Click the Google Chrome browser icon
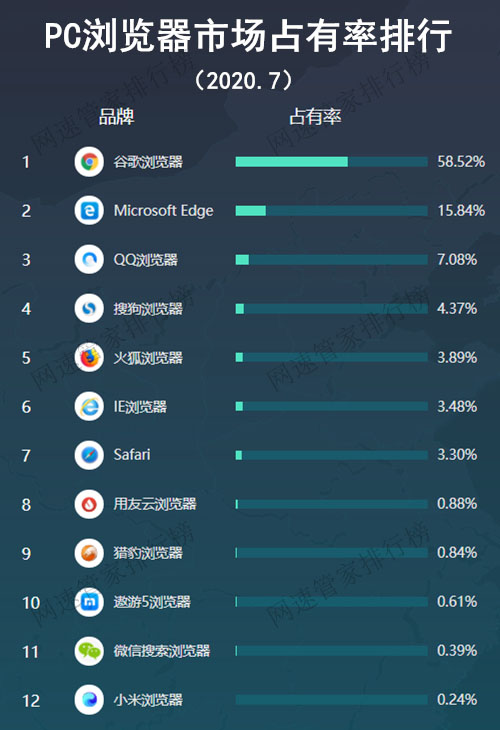Image resolution: width=500 pixels, height=730 pixels. point(89,162)
